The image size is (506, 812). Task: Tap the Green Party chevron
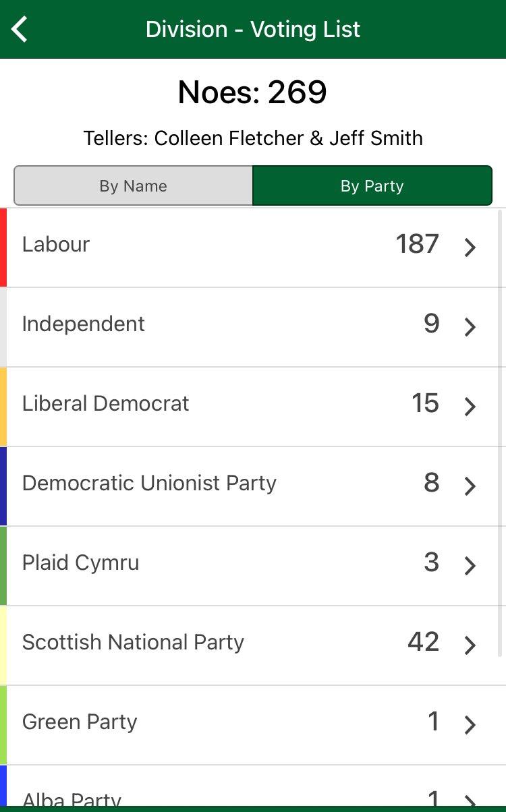point(470,725)
